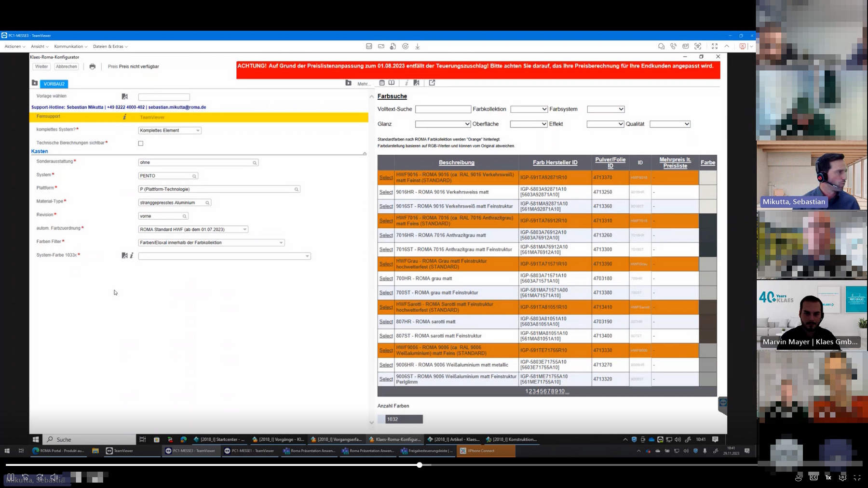This screenshot has width=868, height=488.
Task: Open XPhone Connect taskbar item
Action: coord(486,451)
